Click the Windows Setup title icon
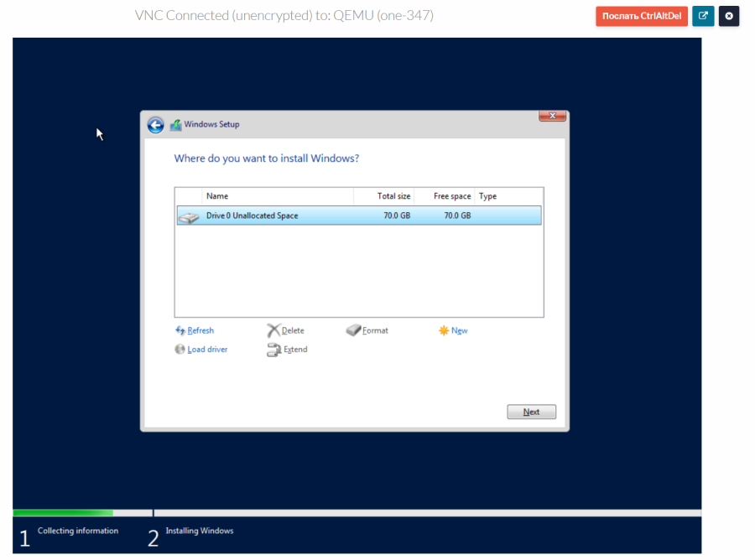The image size is (755, 560). pos(176,125)
